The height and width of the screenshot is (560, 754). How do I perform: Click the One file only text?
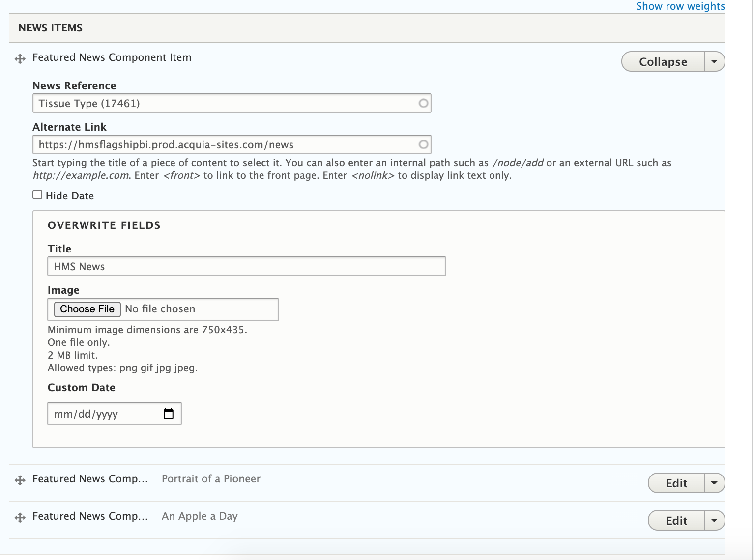tap(79, 342)
